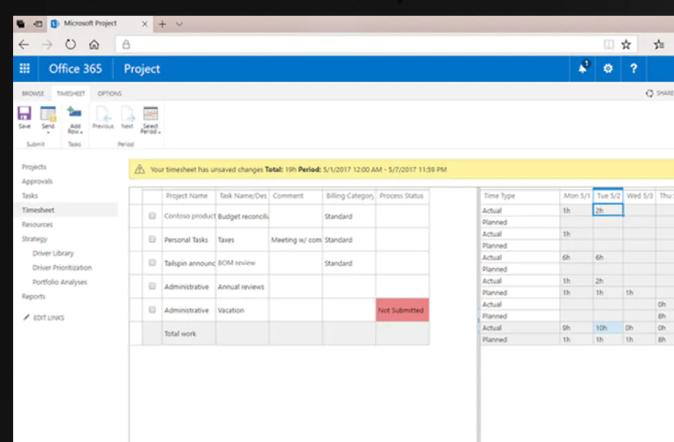This screenshot has width=674, height=442.
Task: Add page to favorites star
Action: 626,44
